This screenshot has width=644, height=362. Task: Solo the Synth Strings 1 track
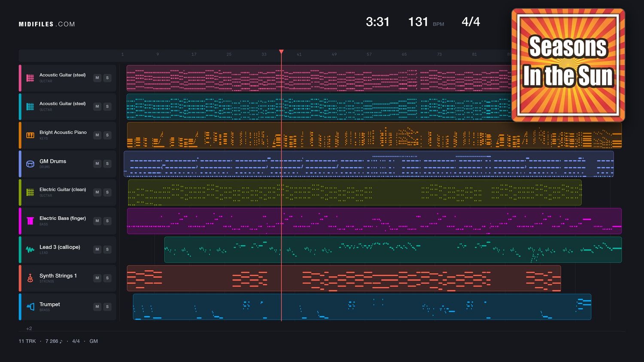pyautogui.click(x=107, y=278)
